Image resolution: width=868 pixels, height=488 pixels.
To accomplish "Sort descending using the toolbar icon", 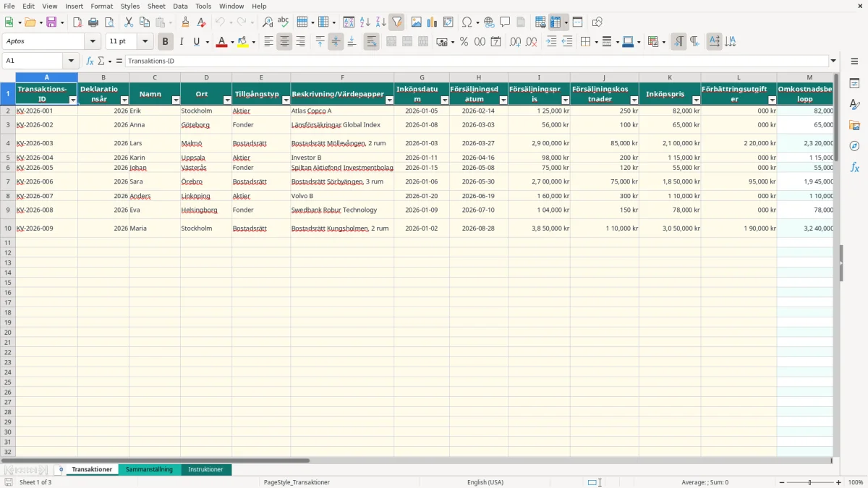I will click(380, 22).
